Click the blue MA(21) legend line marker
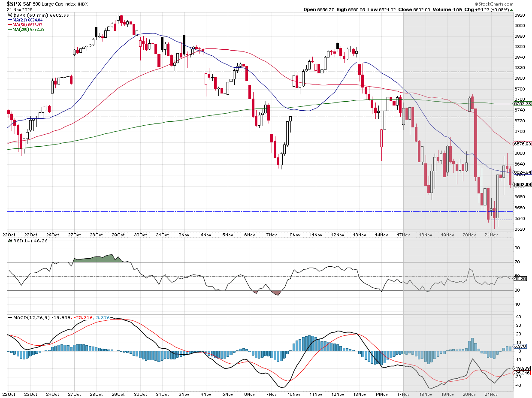 coord(10,20)
